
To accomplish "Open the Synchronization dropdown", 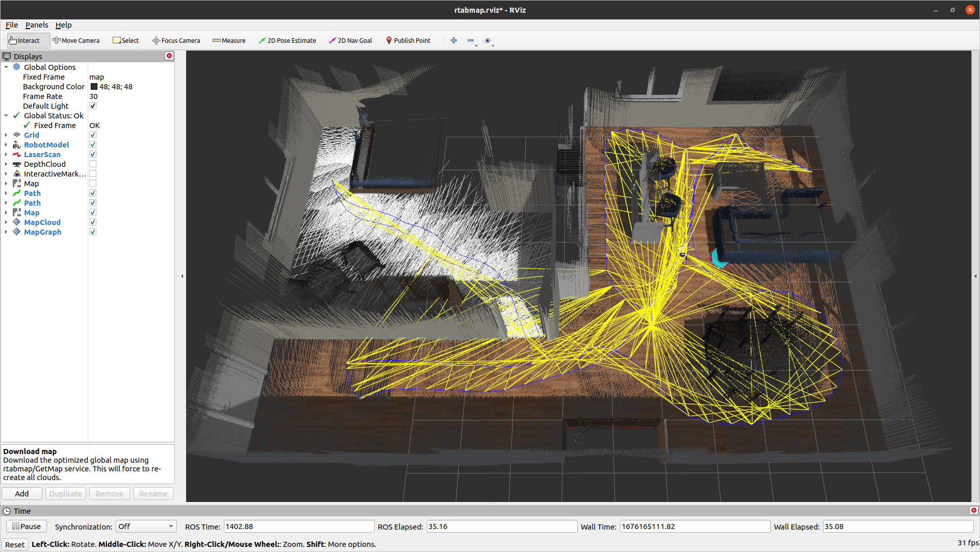I will (146, 526).
